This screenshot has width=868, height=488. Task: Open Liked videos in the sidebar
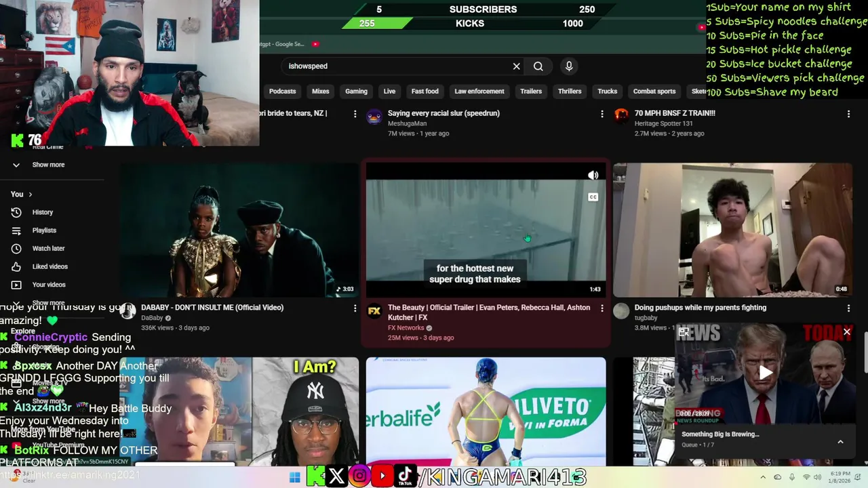pyautogui.click(x=50, y=266)
